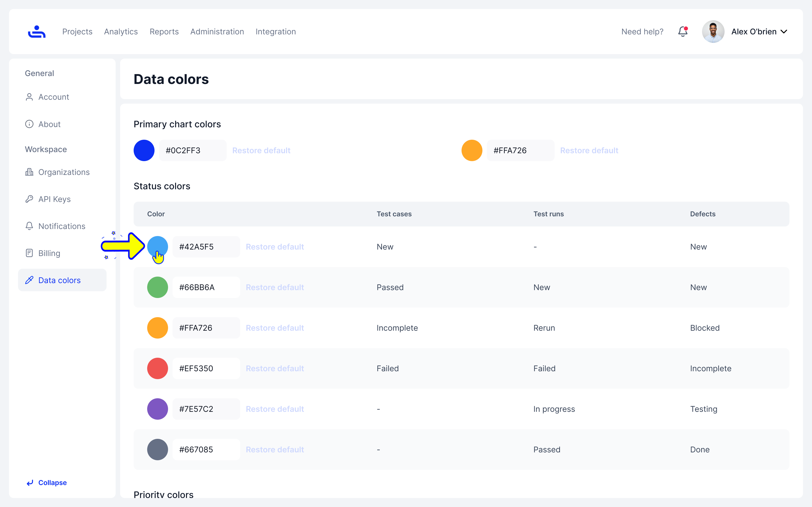Click the Billing receipt icon
This screenshot has width=812, height=507.
point(29,253)
